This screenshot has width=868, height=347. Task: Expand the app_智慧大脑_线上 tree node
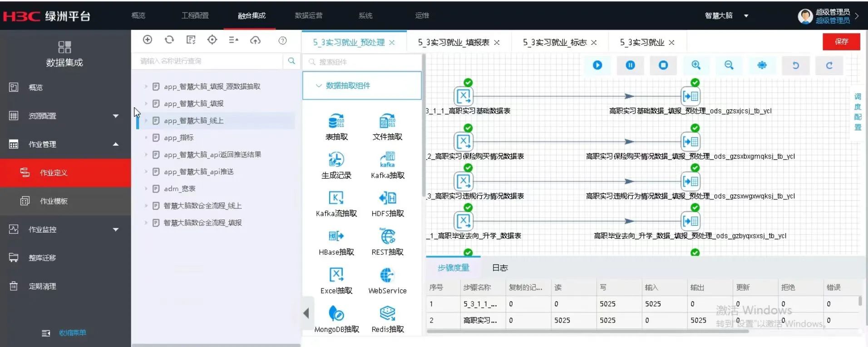(146, 120)
